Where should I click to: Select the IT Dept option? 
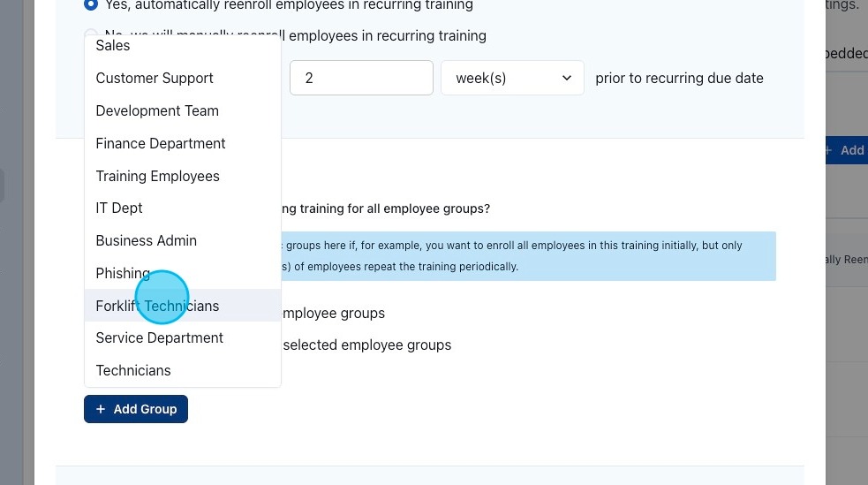click(x=119, y=208)
